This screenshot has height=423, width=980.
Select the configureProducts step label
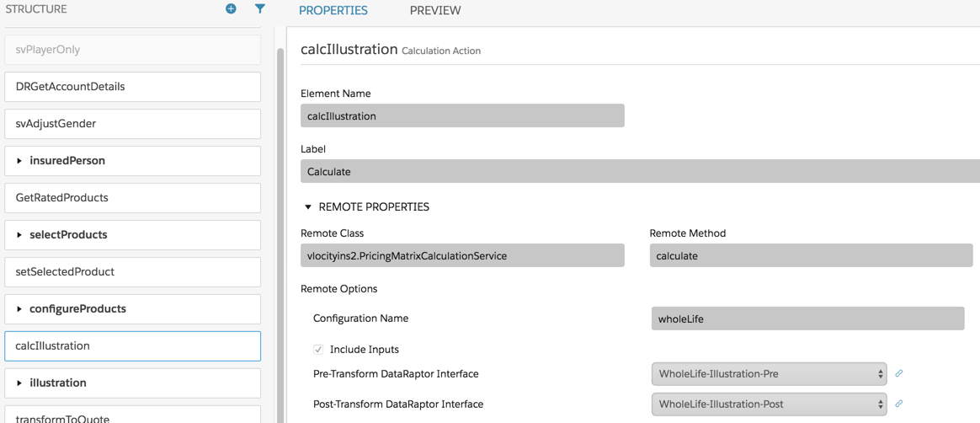[x=77, y=308]
